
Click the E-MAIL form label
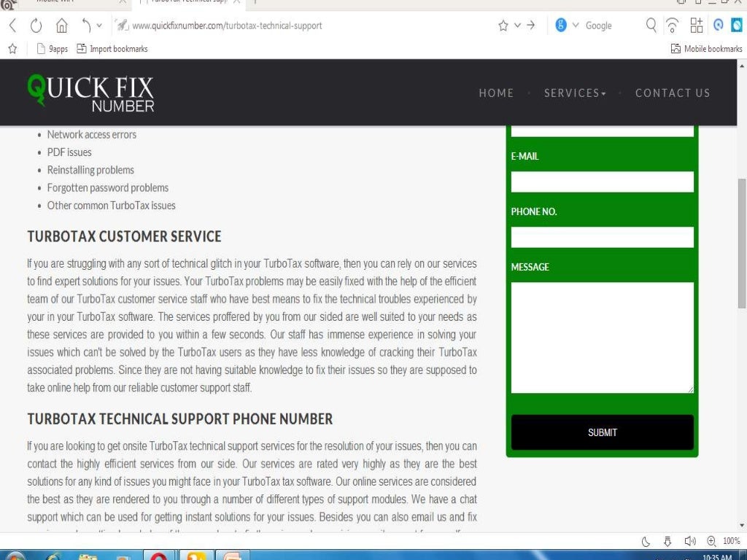point(525,156)
